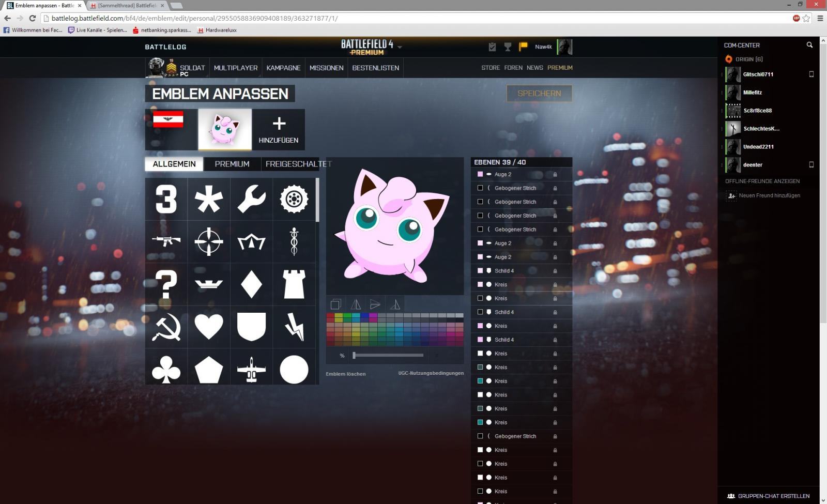The height and width of the screenshot is (504, 827).
Task: Open the Multiplayer menu
Action: coord(236,68)
